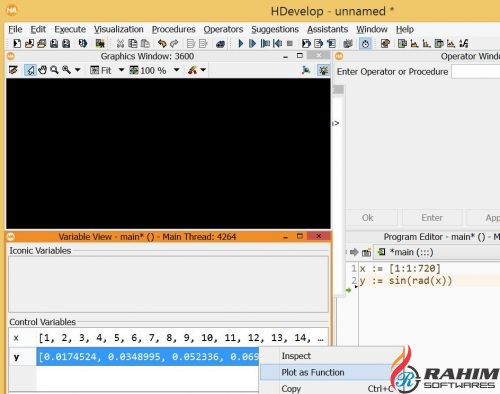Open the Fit dropdown arrow

pyautogui.click(x=121, y=70)
